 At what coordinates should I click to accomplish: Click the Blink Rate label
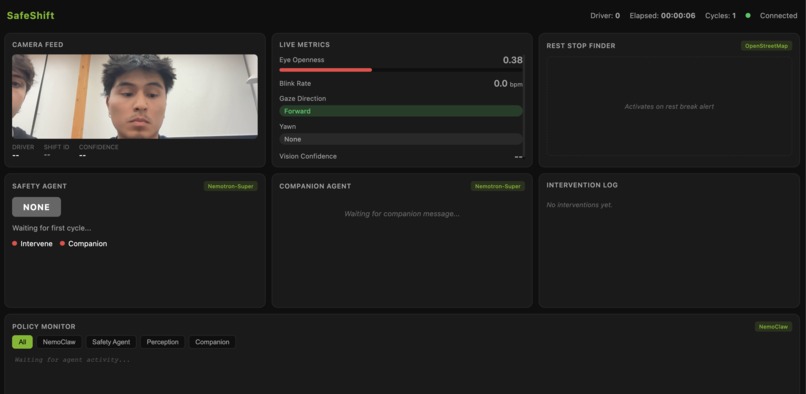pyautogui.click(x=295, y=83)
